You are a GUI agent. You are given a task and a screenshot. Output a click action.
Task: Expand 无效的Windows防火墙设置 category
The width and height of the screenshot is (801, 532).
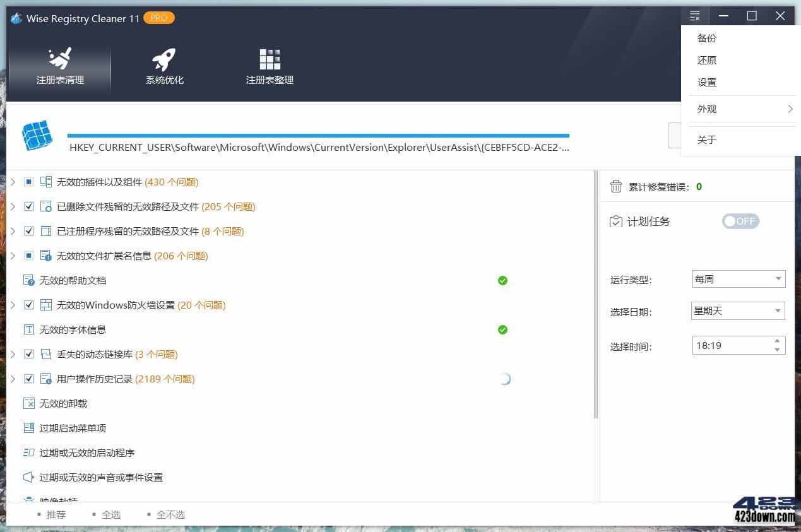coord(13,305)
